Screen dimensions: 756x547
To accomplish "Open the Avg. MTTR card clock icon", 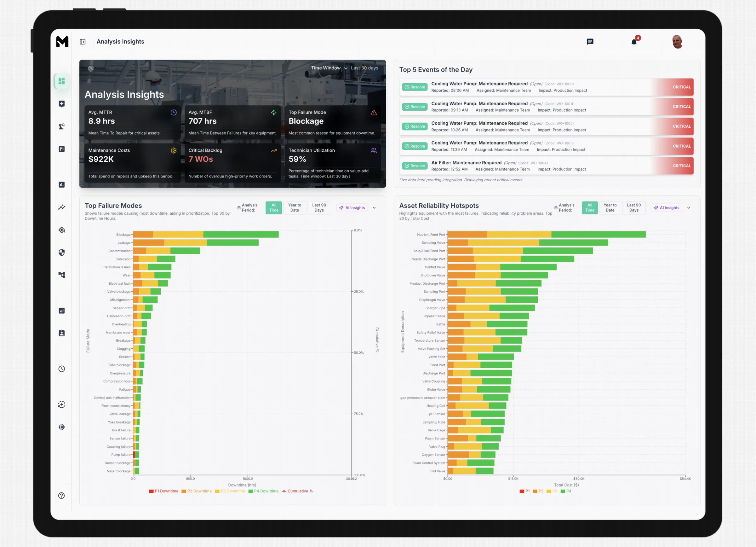I will pos(173,113).
